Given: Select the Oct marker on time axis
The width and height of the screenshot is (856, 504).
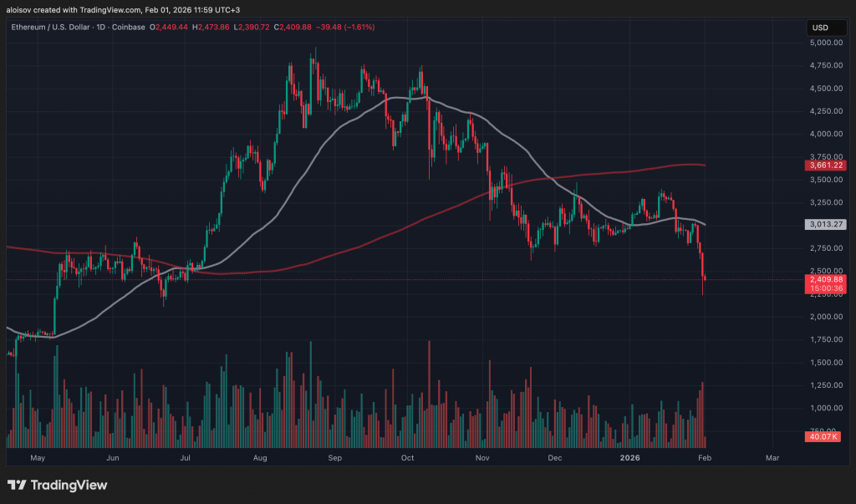Looking at the screenshot, I should [408, 458].
